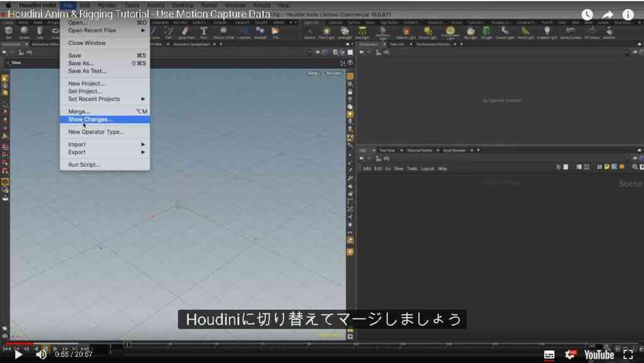Add a Distant Light from the shelf
Viewport: 644px width, 363px height.
[x=428, y=32]
